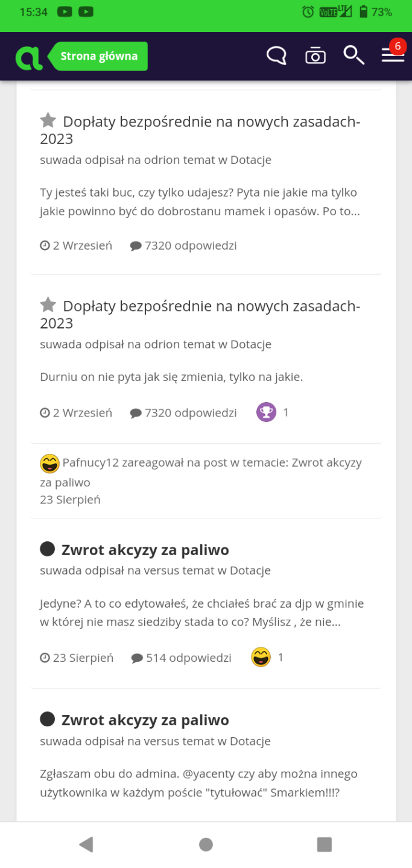412x868 pixels.
Task: Open first Dopłaty bezpośrednie topic title
Action: coord(200,130)
